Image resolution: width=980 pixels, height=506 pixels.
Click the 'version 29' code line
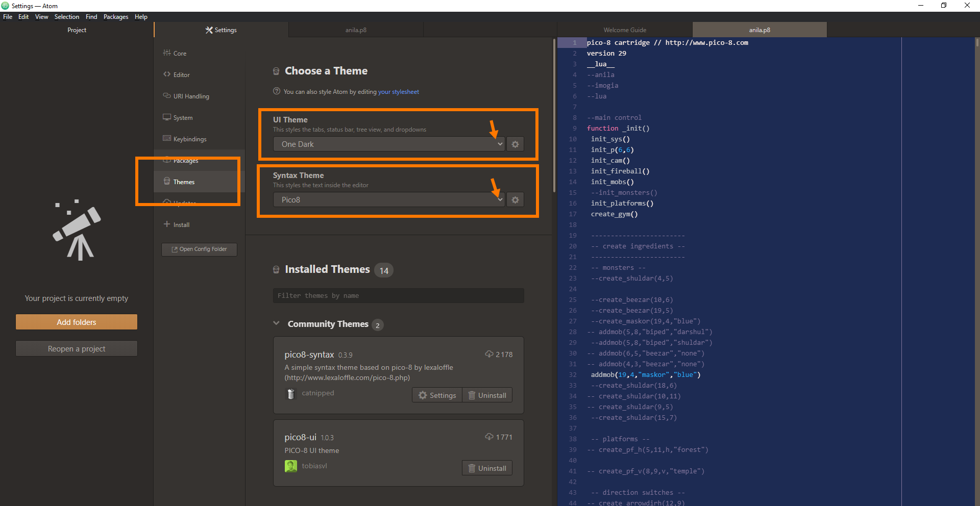[606, 54]
